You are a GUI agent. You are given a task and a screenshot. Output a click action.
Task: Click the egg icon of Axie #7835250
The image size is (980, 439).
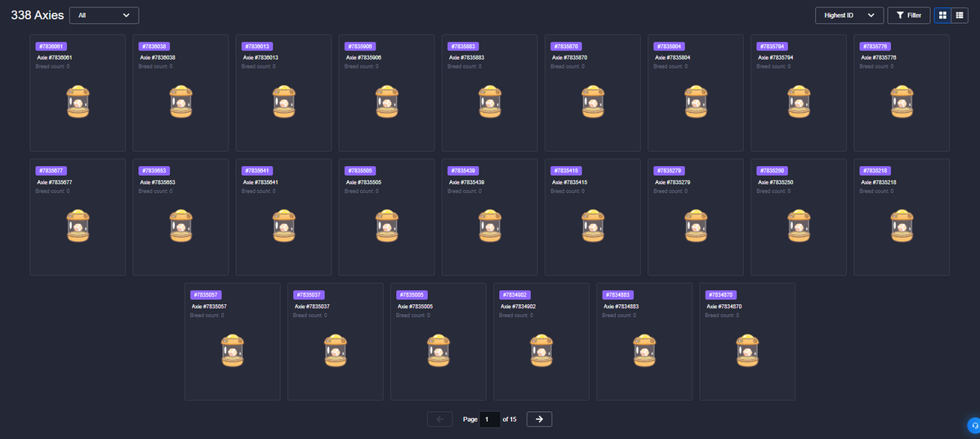(x=798, y=226)
